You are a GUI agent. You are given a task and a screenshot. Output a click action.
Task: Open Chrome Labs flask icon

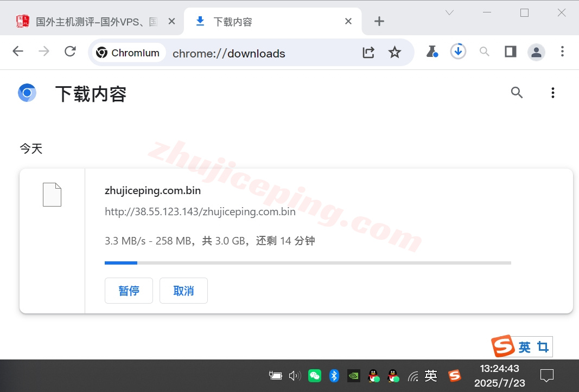pyautogui.click(x=432, y=52)
